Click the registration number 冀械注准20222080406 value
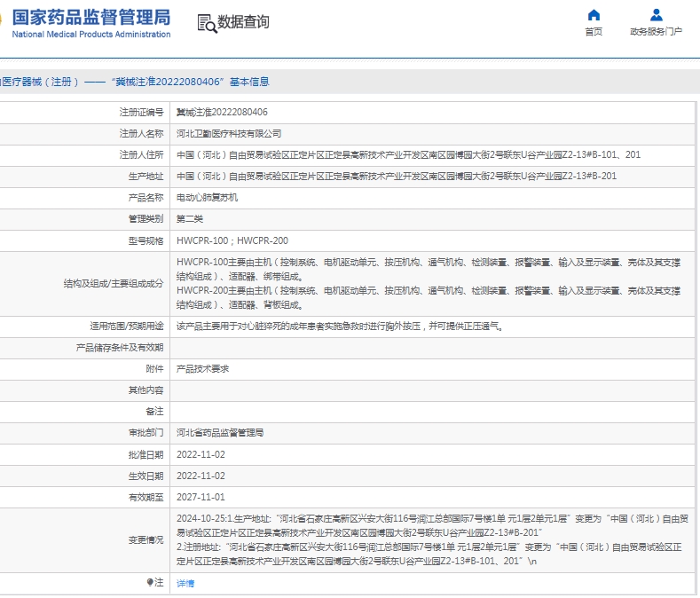 click(222, 113)
